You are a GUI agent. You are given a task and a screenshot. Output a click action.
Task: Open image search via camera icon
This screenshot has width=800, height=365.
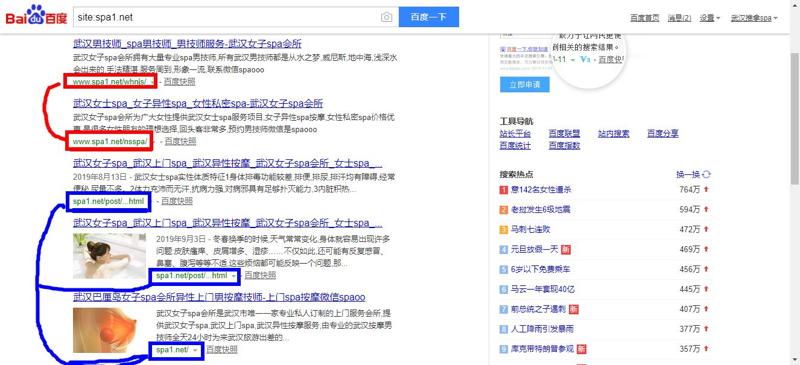(x=387, y=17)
